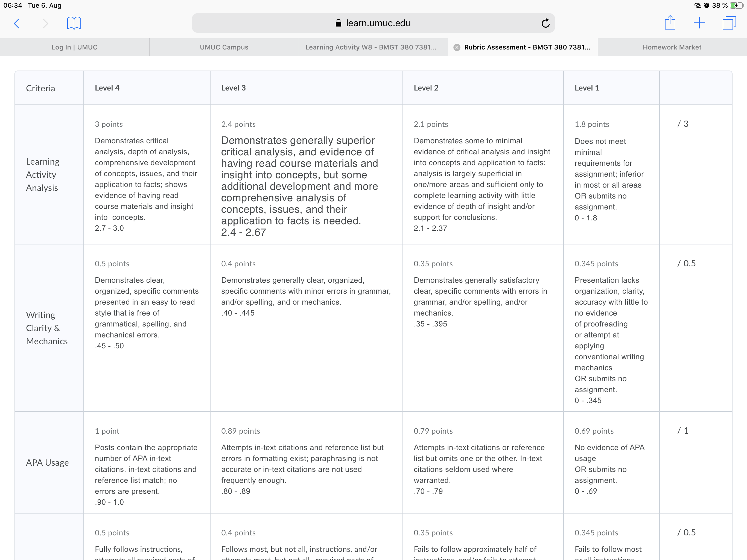Image resolution: width=747 pixels, height=560 pixels.
Task: Tap the learn.umuc.edu address field
Action: click(373, 23)
